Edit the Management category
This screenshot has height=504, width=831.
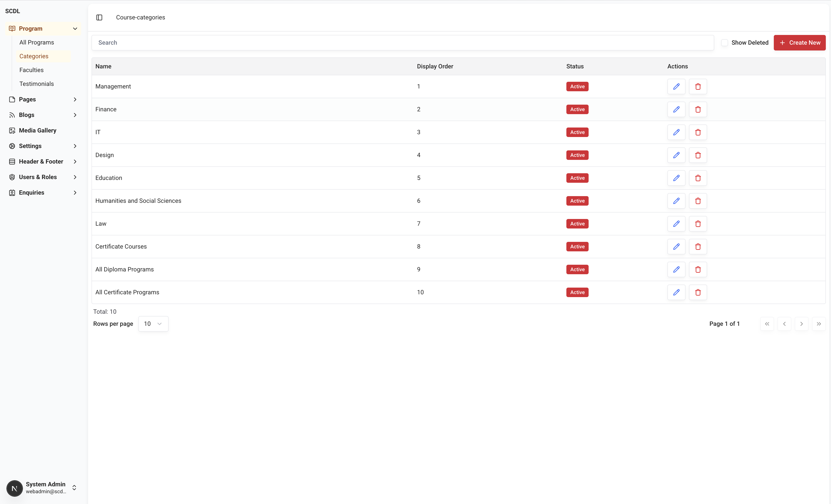pos(676,87)
